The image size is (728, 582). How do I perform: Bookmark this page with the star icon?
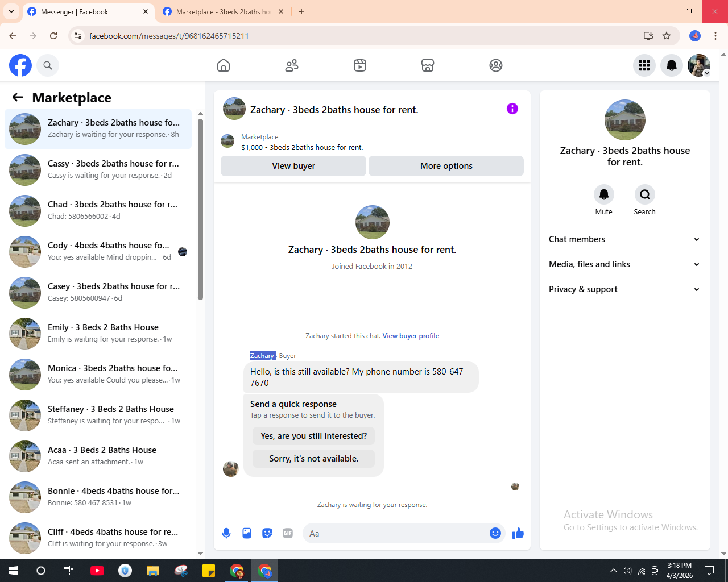pyautogui.click(x=667, y=36)
